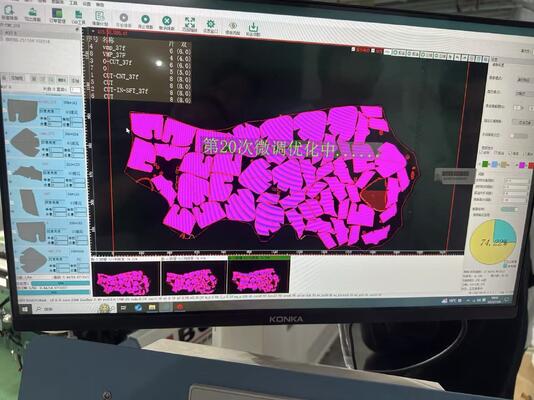Select the second gray pentagon-shaped piece

[25, 142]
